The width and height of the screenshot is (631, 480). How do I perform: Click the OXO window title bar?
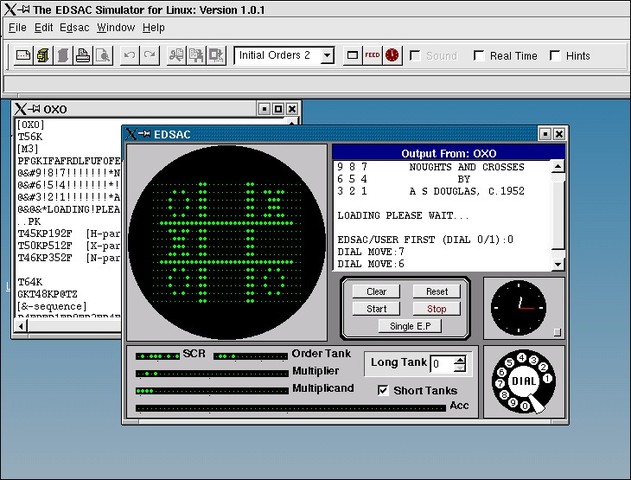coord(137,109)
